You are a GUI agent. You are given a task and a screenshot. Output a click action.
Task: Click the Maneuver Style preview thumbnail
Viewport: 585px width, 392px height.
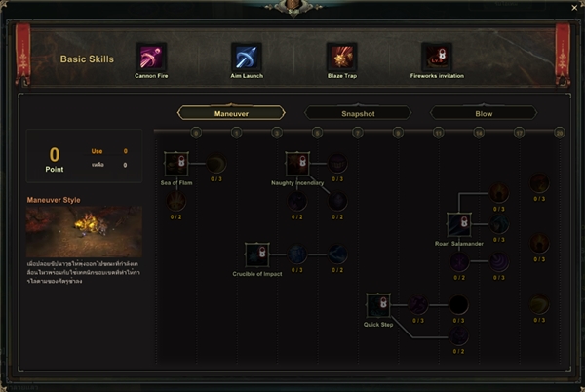click(x=84, y=232)
